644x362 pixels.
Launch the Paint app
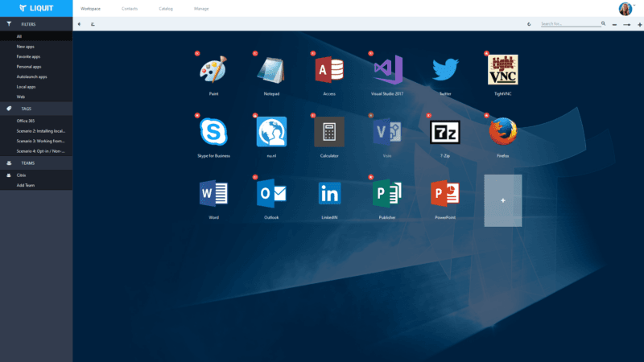(213, 70)
